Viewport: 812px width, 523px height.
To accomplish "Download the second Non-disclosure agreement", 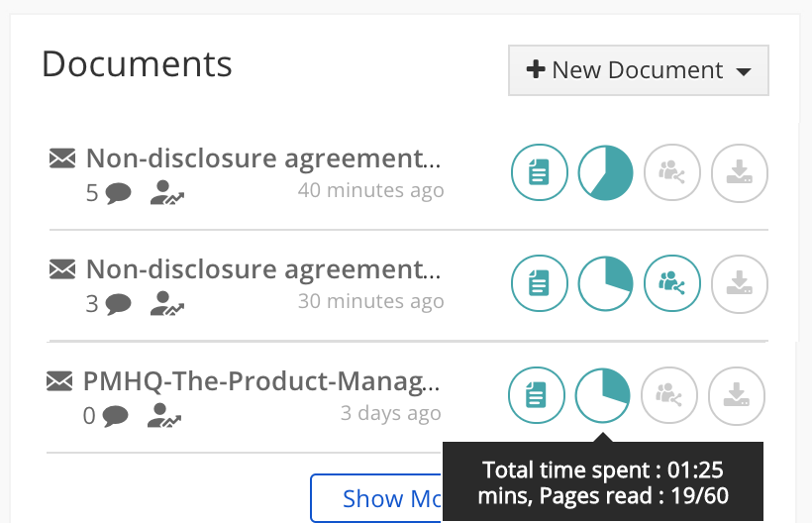I will [x=739, y=283].
